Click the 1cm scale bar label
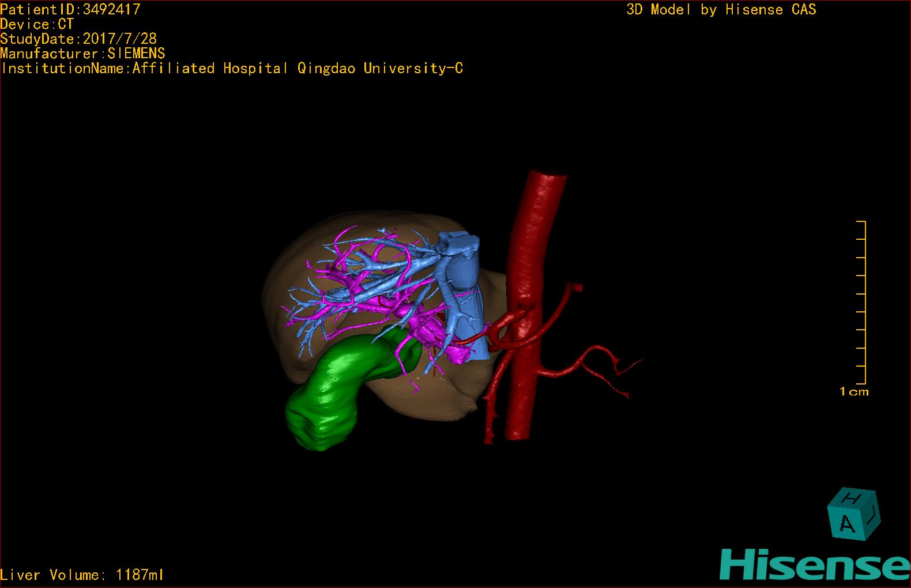 pos(853,392)
